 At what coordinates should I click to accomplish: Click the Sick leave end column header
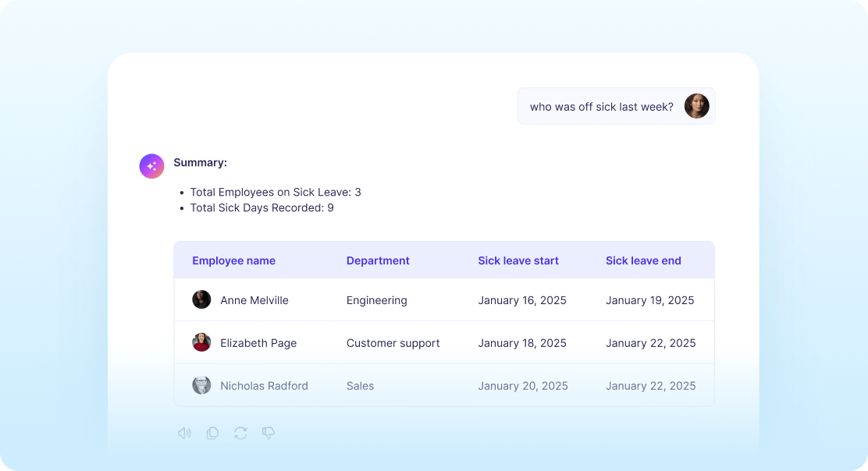(x=643, y=260)
